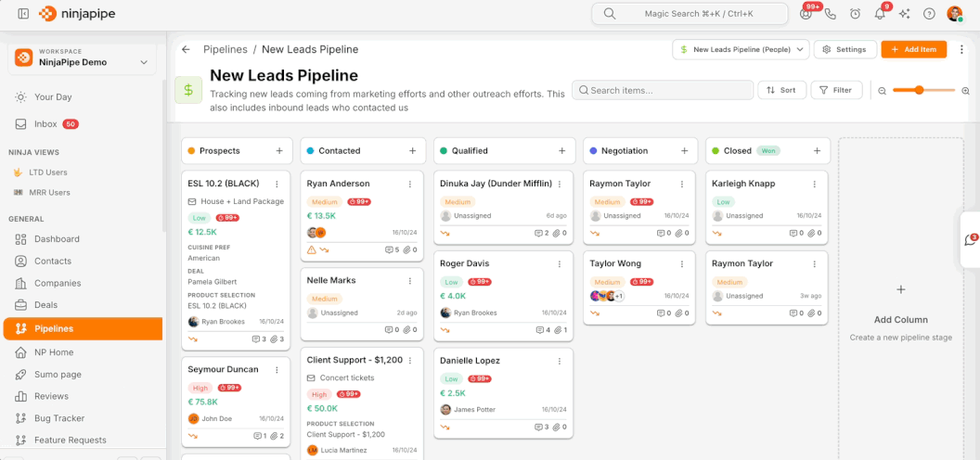Click the plus icon on Prospects column
980x460 pixels.
point(279,150)
